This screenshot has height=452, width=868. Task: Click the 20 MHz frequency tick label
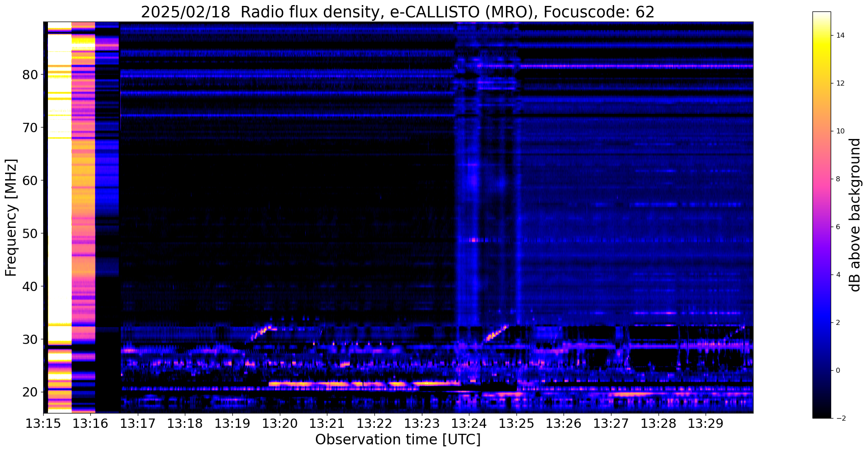[30, 392]
